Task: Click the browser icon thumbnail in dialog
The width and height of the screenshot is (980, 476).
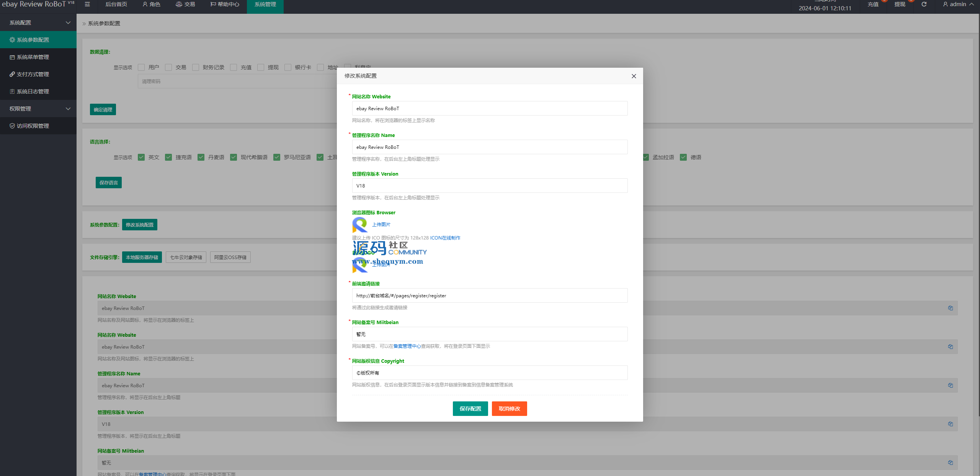Action: coord(360,225)
